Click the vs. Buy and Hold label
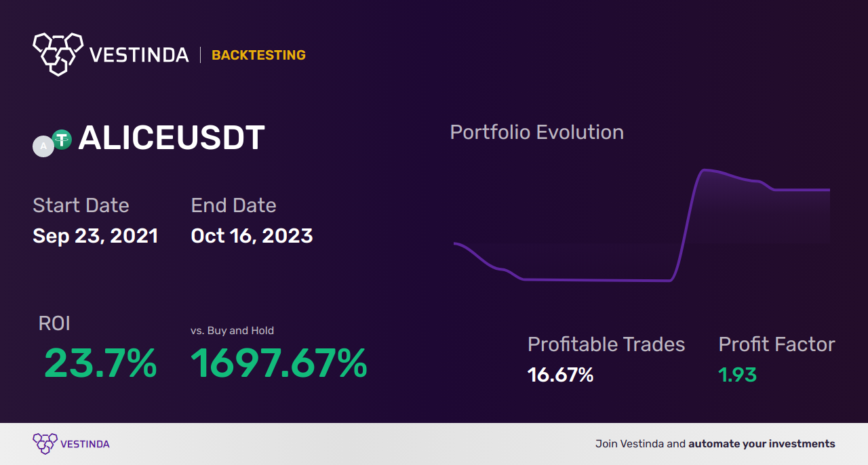The width and height of the screenshot is (868, 465). point(232,331)
